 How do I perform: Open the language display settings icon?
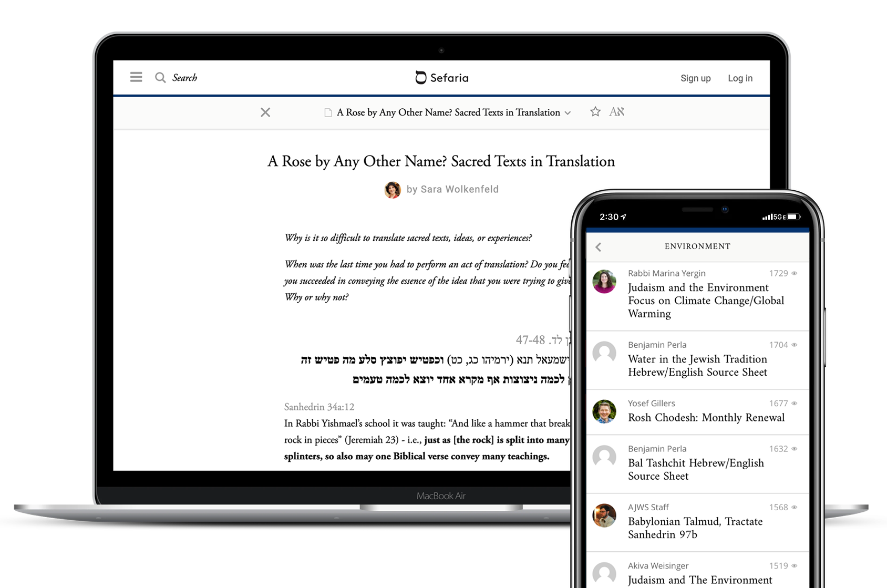click(x=616, y=112)
